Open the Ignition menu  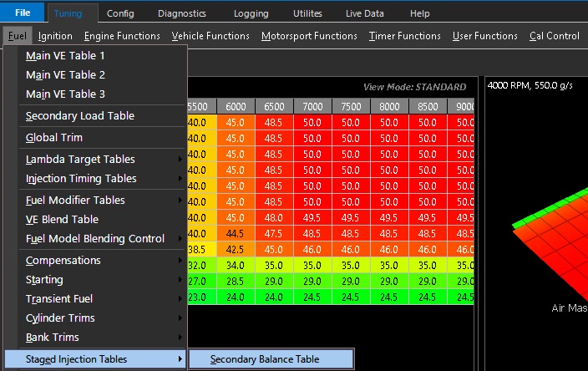[x=55, y=36]
